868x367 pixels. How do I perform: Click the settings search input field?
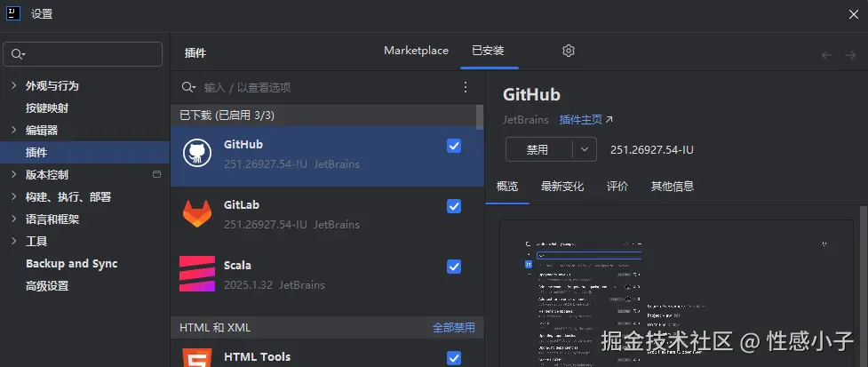[x=83, y=53]
